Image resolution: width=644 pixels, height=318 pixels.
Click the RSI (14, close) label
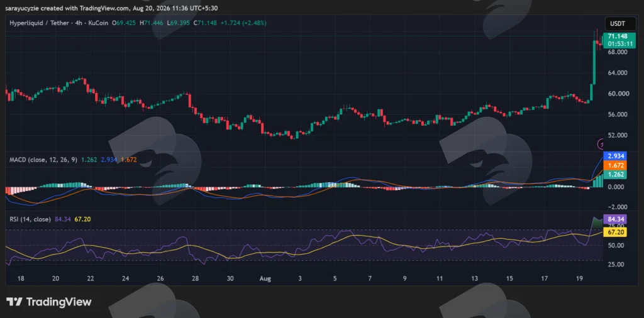pos(30,219)
